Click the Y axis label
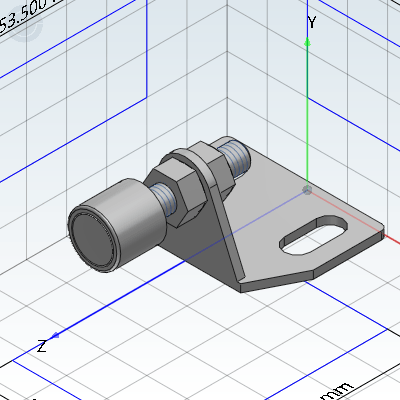Image resolution: width=400 pixels, height=400 pixels. click(312, 22)
